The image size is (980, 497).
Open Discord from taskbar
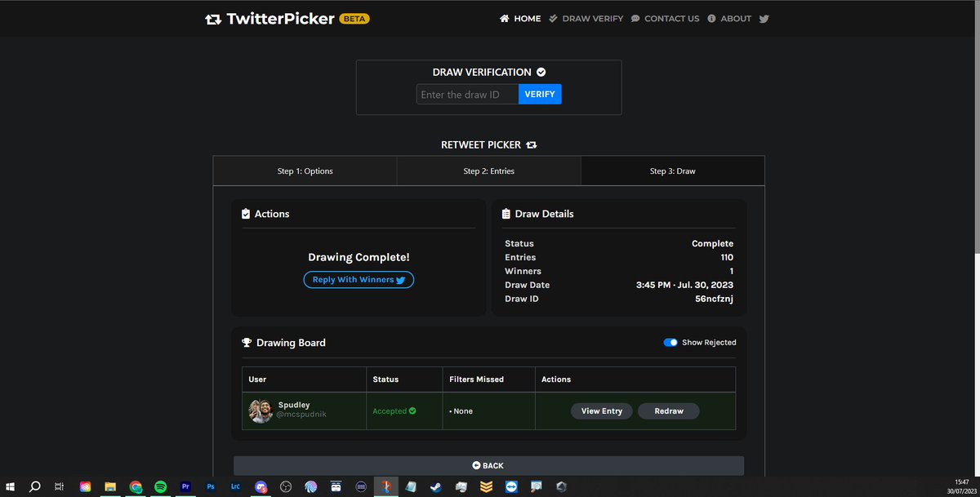click(x=261, y=487)
